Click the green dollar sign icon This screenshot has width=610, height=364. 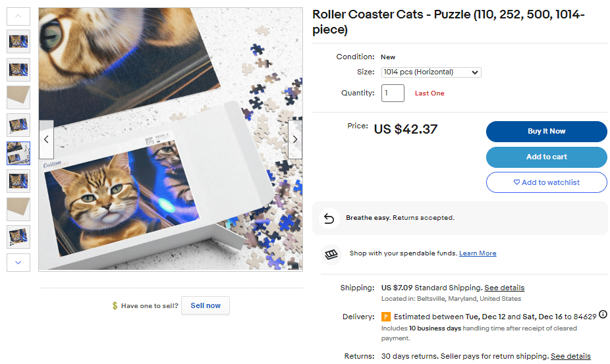coord(115,306)
